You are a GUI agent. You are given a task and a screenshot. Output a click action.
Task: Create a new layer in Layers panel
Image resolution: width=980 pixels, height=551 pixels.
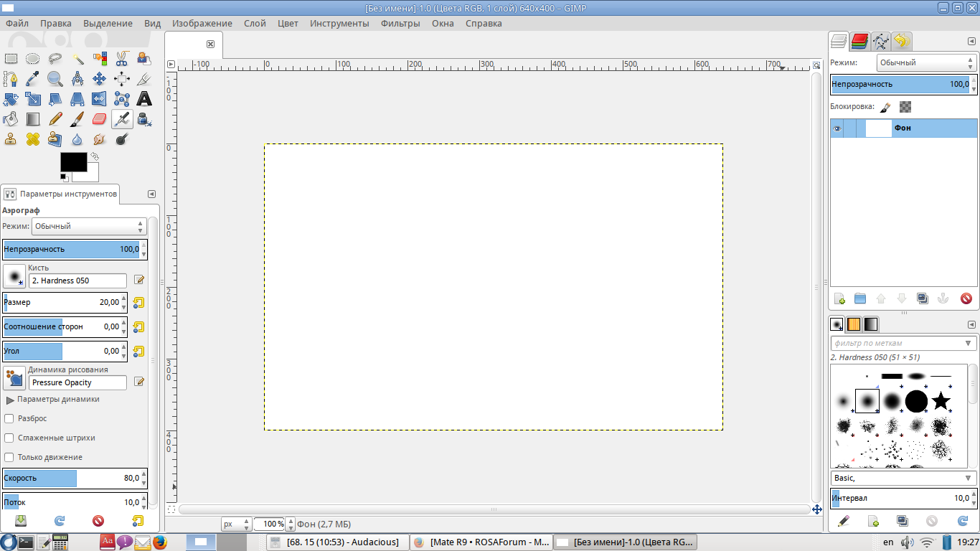click(x=839, y=298)
